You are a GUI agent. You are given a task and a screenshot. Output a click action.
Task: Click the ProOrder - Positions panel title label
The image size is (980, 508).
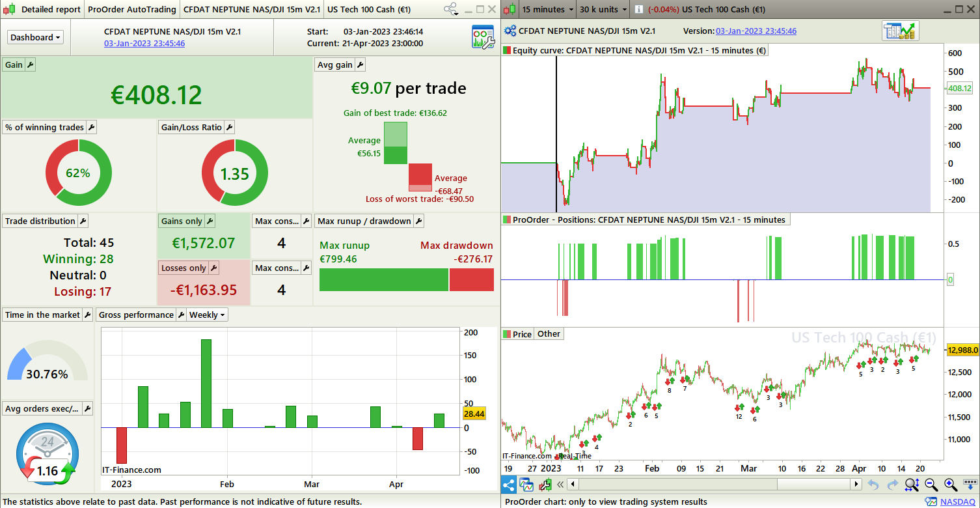coord(646,219)
